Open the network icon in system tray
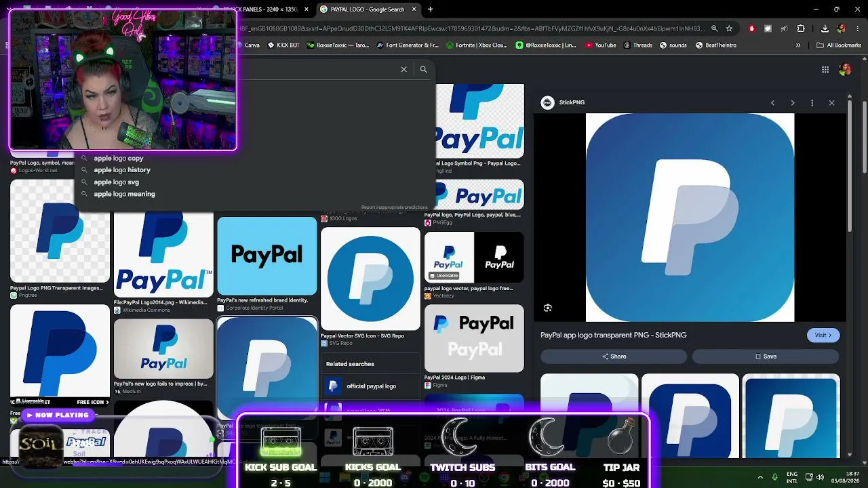 [x=809, y=477]
